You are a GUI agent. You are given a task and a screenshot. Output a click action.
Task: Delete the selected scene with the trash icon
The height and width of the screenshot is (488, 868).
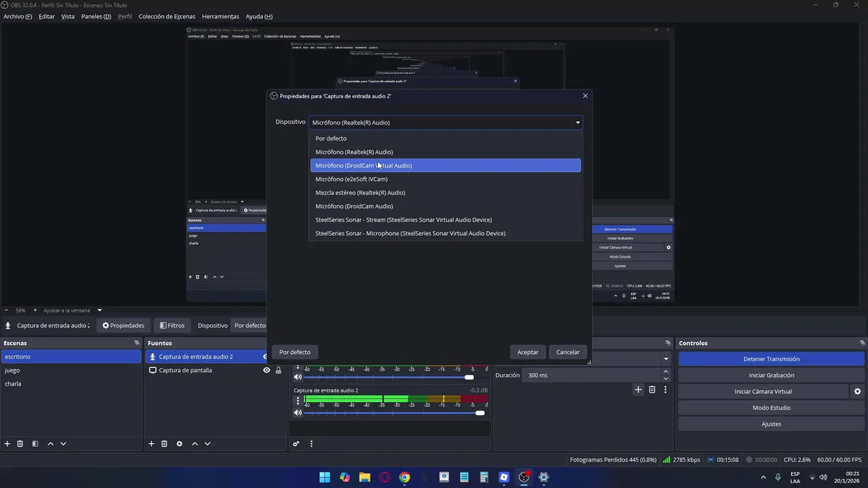click(20, 444)
